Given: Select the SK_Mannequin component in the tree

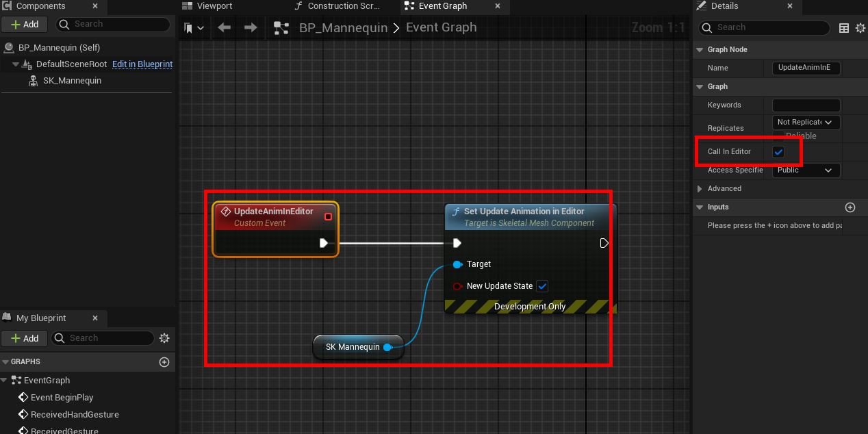Looking at the screenshot, I should [x=72, y=81].
